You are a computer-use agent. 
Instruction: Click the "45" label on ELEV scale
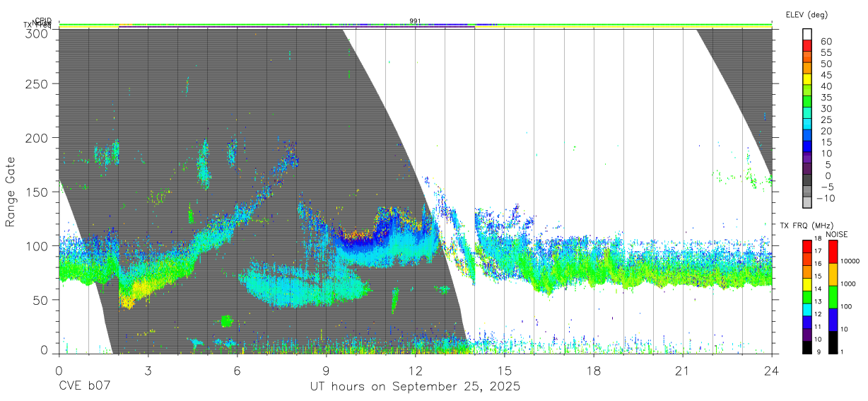(x=826, y=76)
